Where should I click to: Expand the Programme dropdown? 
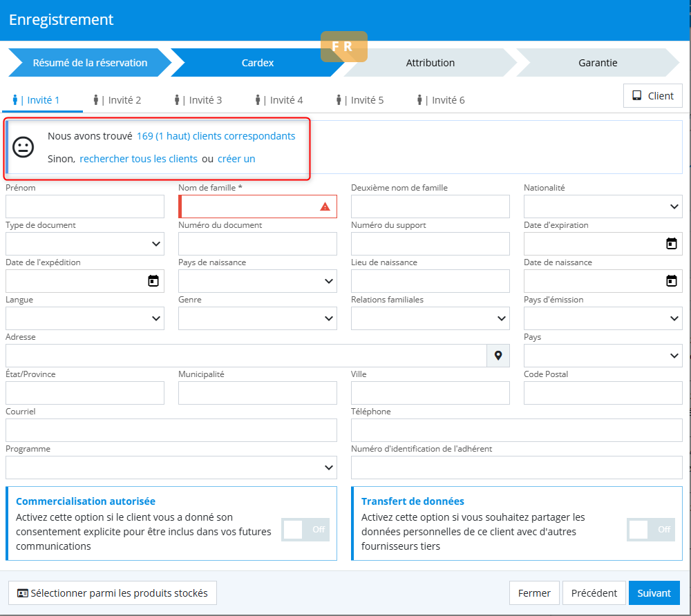point(171,468)
